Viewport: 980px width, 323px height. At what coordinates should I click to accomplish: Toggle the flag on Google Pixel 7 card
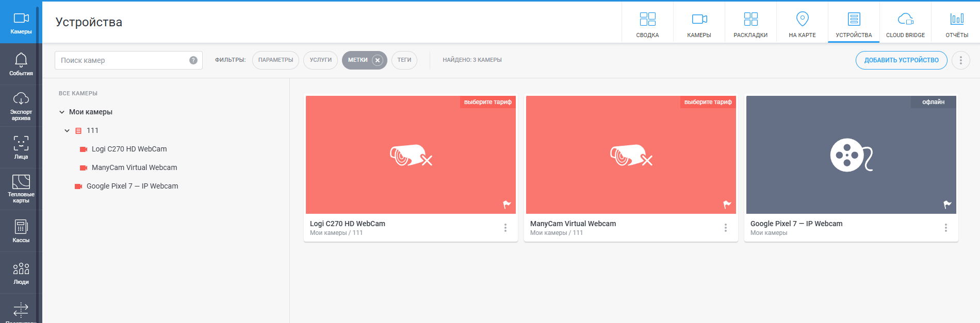click(948, 205)
